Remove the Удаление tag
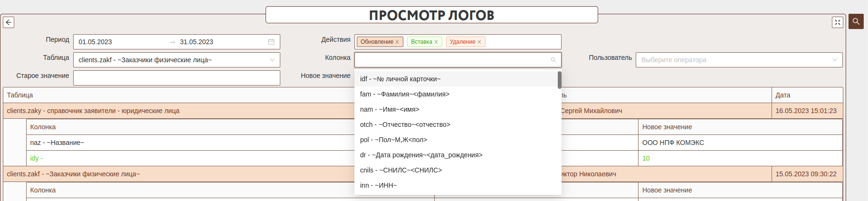The width and height of the screenshot is (868, 201). point(479,42)
